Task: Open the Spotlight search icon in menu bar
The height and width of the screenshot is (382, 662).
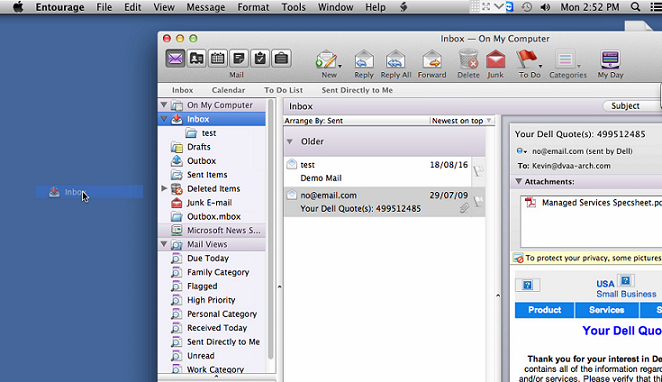Action: click(x=635, y=7)
